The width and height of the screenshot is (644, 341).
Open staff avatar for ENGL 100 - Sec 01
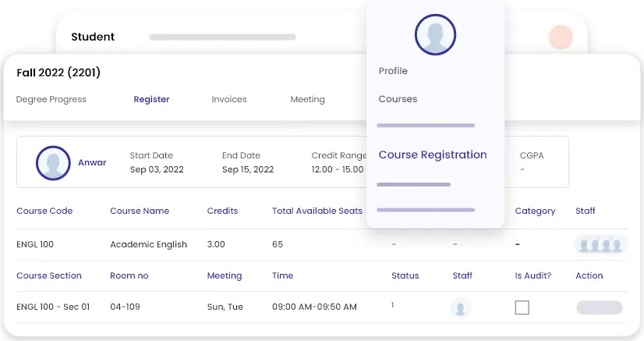pyautogui.click(x=460, y=307)
